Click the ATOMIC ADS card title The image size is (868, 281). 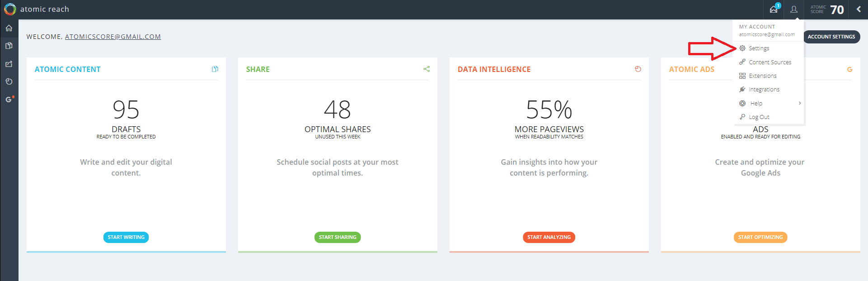click(x=692, y=69)
